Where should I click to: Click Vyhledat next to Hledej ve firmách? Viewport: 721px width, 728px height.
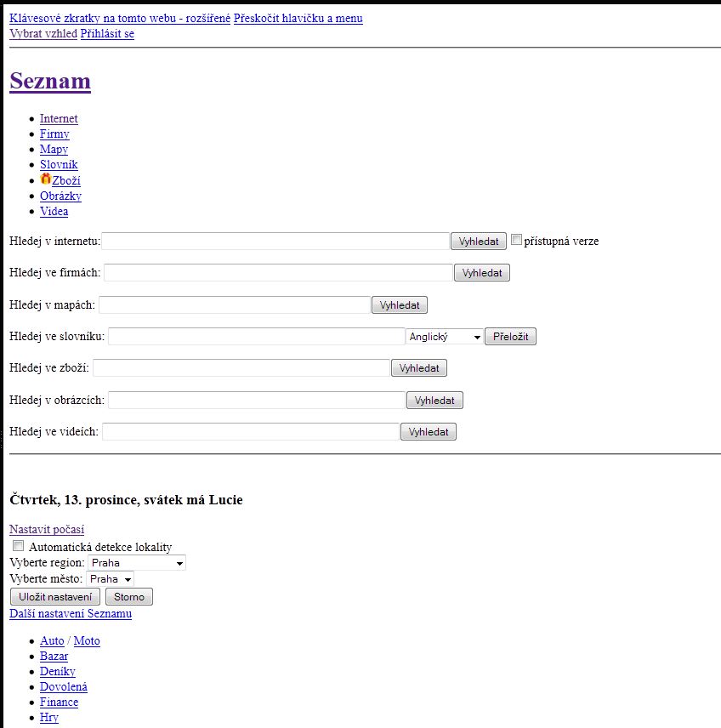pos(482,272)
